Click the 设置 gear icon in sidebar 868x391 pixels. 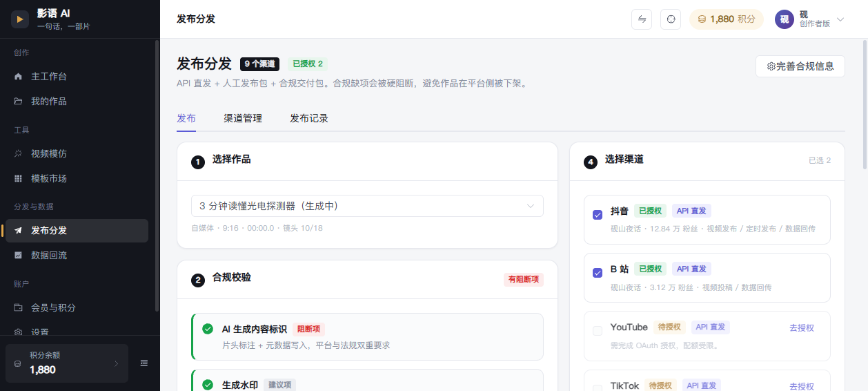[18, 332]
